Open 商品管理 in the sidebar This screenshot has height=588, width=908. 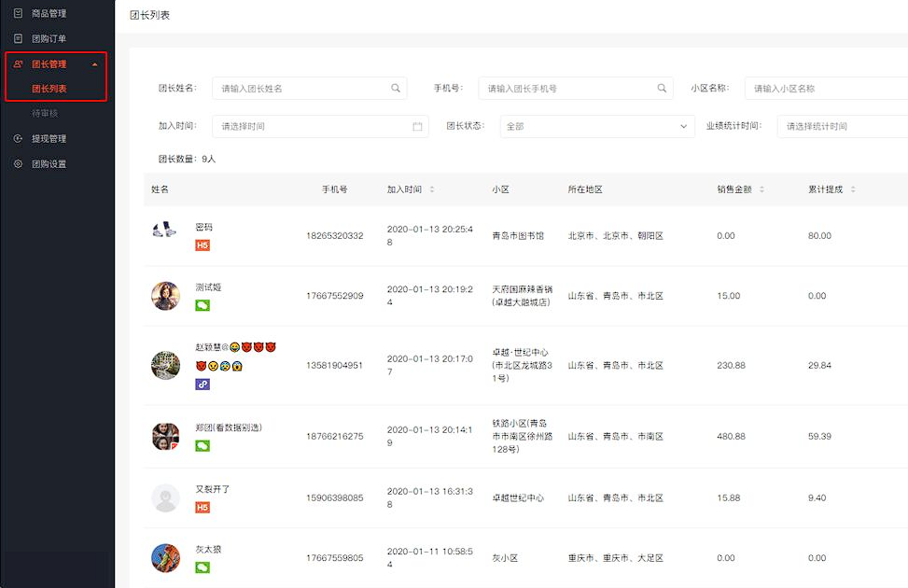pos(49,13)
